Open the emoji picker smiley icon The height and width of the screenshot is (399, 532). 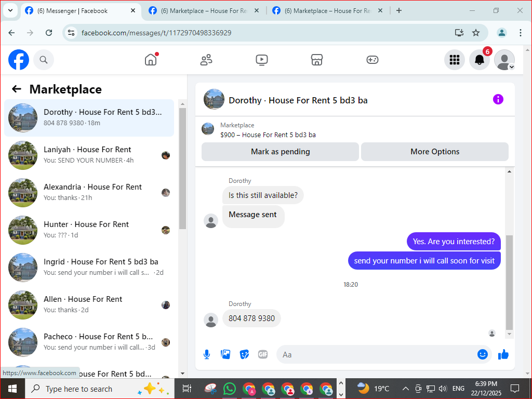483,354
